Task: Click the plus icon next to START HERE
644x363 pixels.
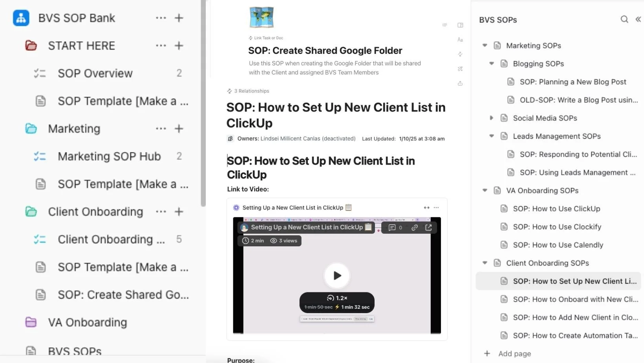Action: pos(179,46)
